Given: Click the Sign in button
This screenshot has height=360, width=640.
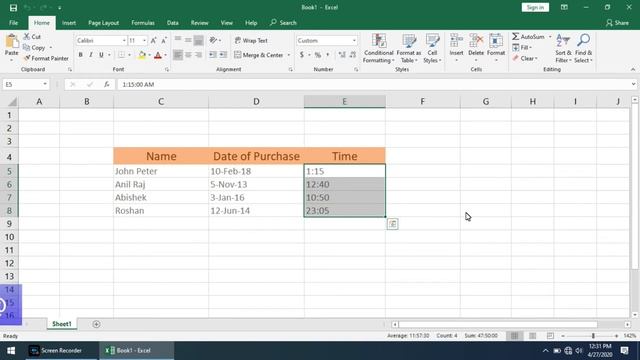Looking at the screenshot, I should click(x=535, y=7).
